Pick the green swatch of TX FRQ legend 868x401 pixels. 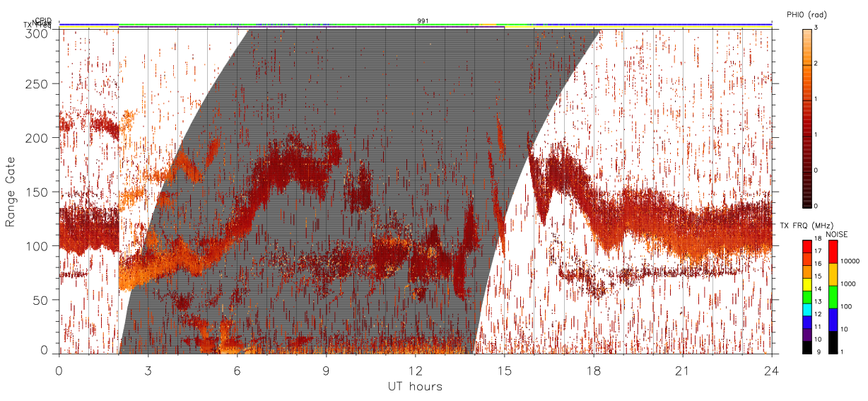coord(807,297)
